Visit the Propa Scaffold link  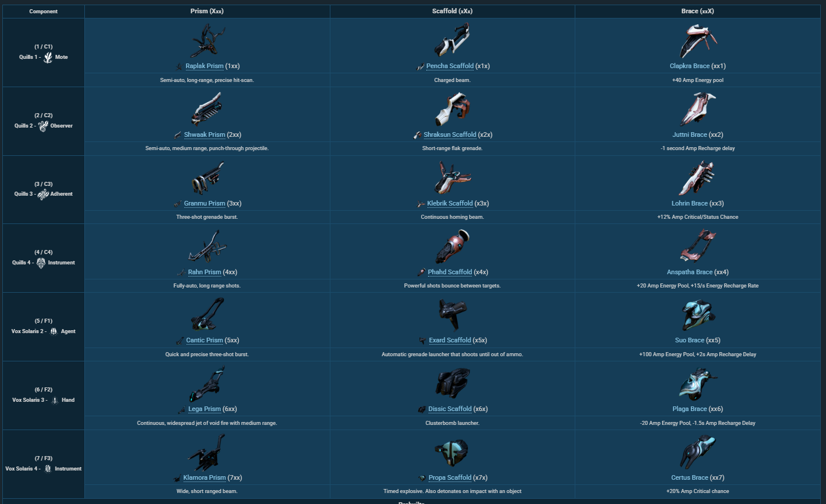(450, 477)
